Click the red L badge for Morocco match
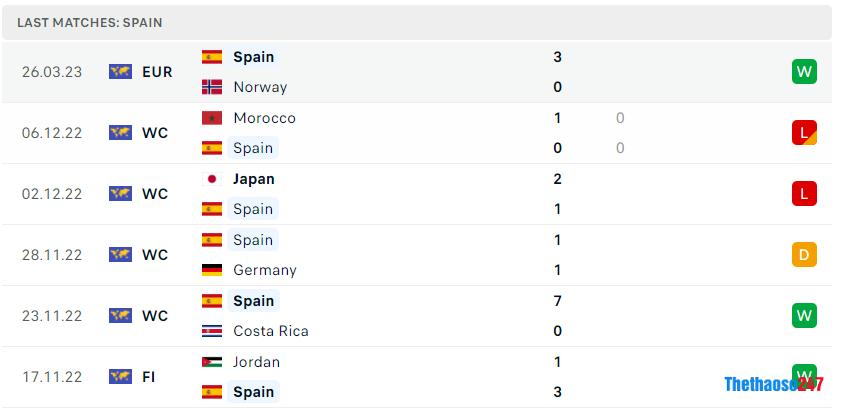Image resolution: width=841 pixels, height=408 pixels. (x=804, y=132)
